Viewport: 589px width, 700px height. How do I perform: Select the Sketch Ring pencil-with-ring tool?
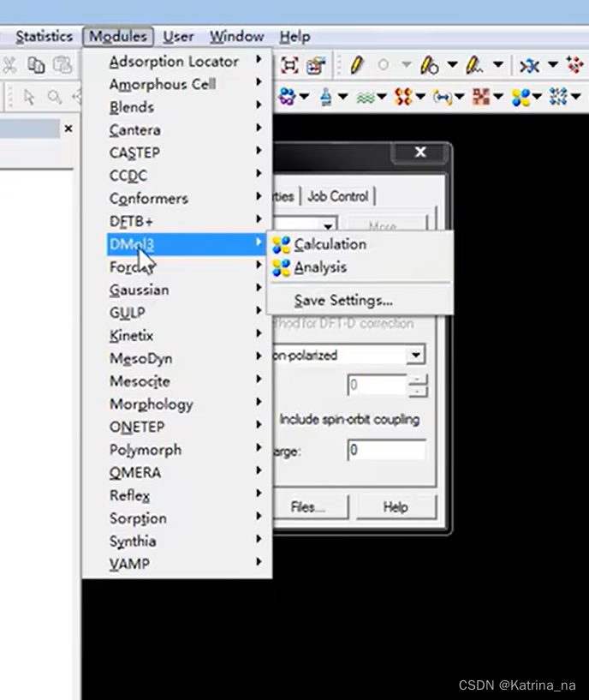(x=429, y=65)
